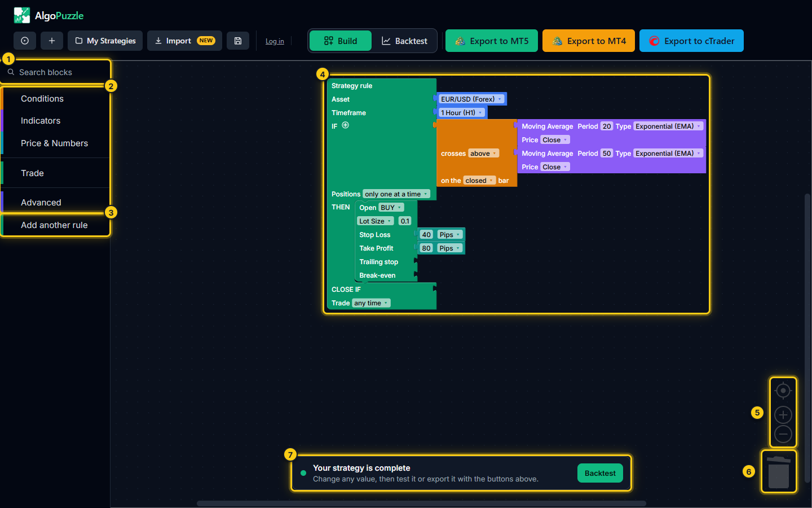Viewport: 812px width, 508px height.
Task: Click the horizontal scrollbar below the canvas
Action: (x=421, y=503)
